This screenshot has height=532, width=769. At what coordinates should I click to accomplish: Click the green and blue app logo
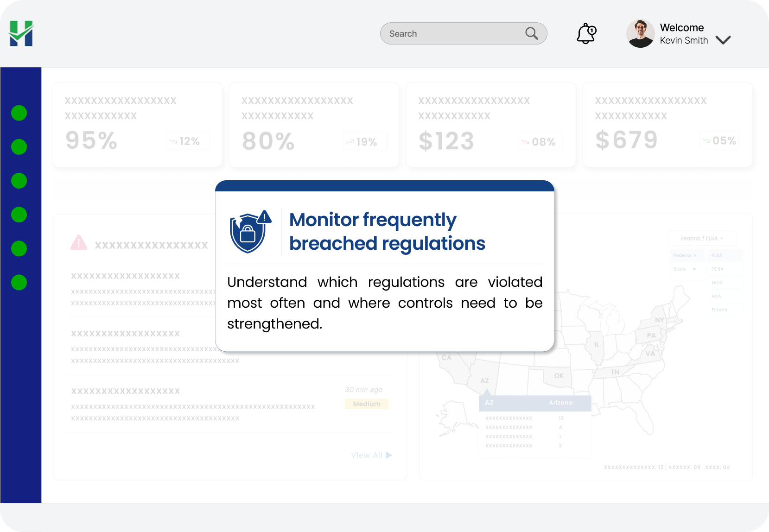coord(21,33)
